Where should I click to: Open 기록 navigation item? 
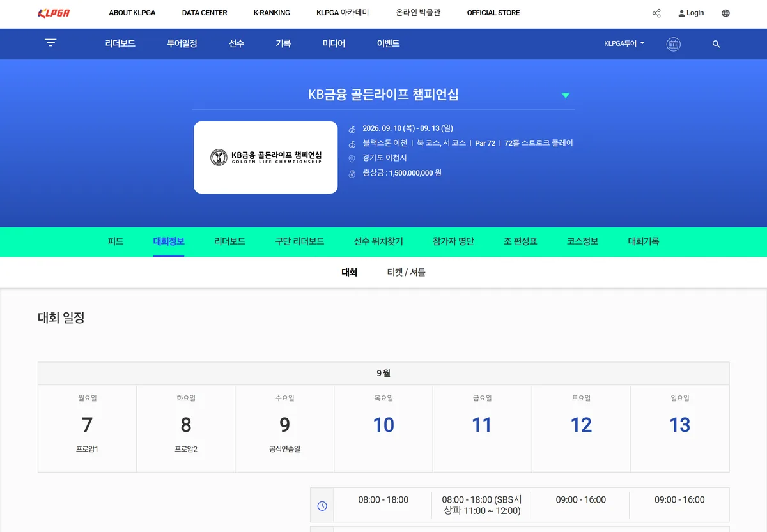pyautogui.click(x=283, y=43)
